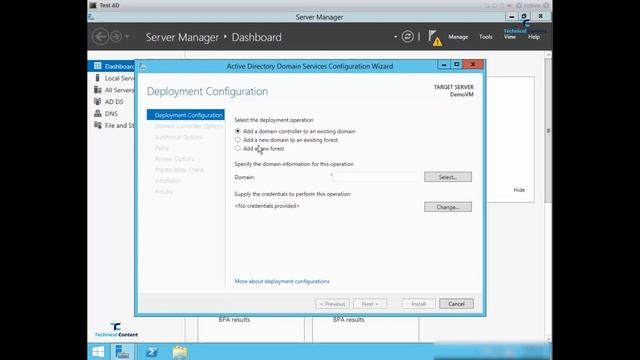Click the File and Storage icon
This screenshot has height=360, width=640.
pyautogui.click(x=98, y=125)
